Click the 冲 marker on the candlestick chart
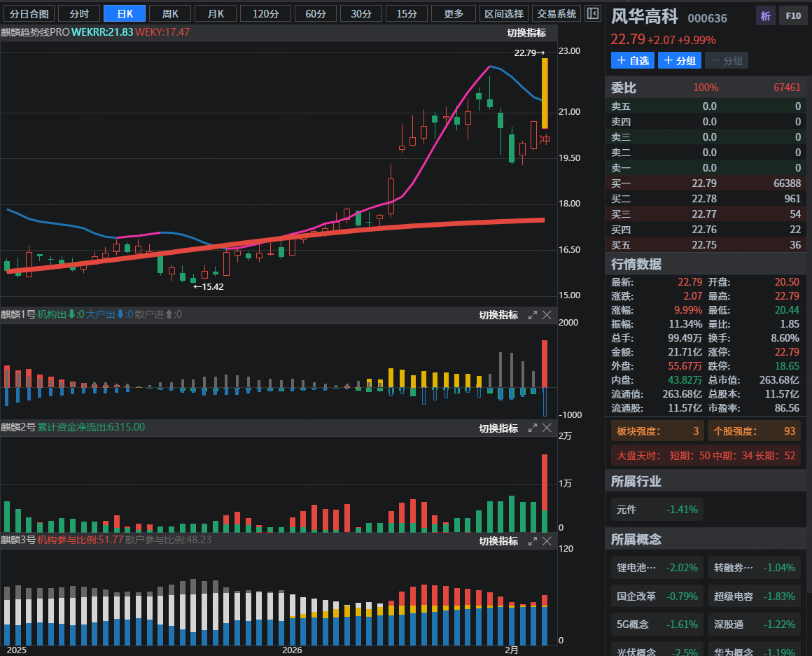812x656 pixels. click(x=544, y=140)
